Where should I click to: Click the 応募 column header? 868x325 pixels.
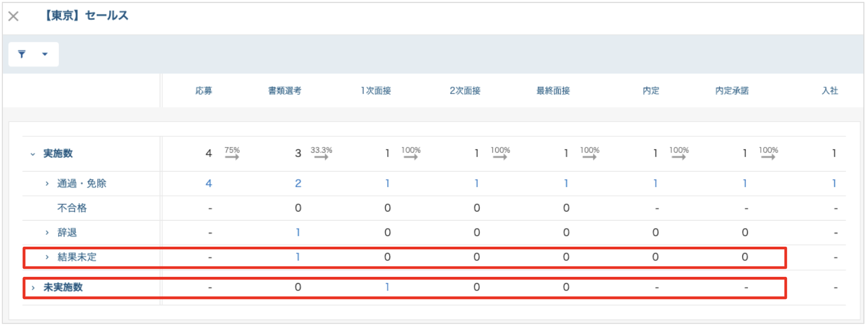[x=203, y=91]
